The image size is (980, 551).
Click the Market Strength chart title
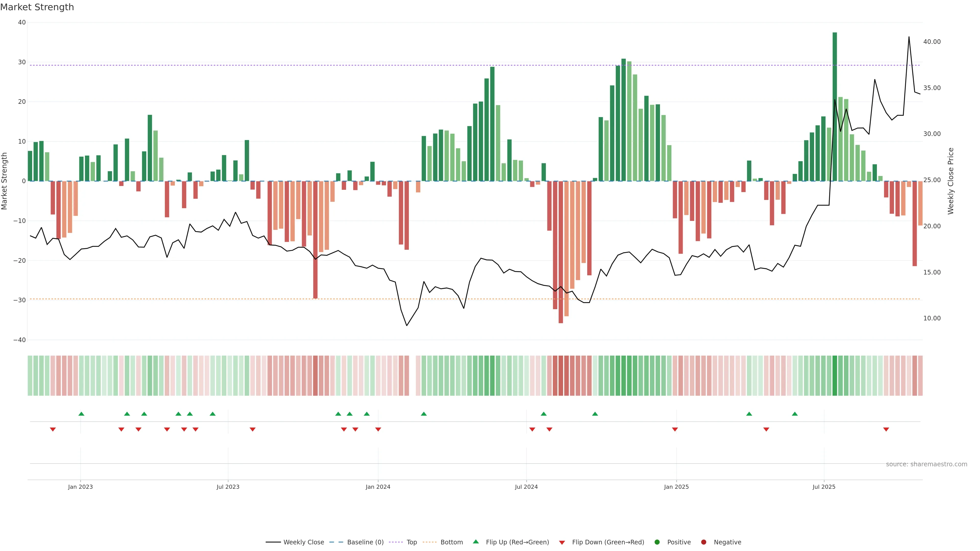[37, 7]
